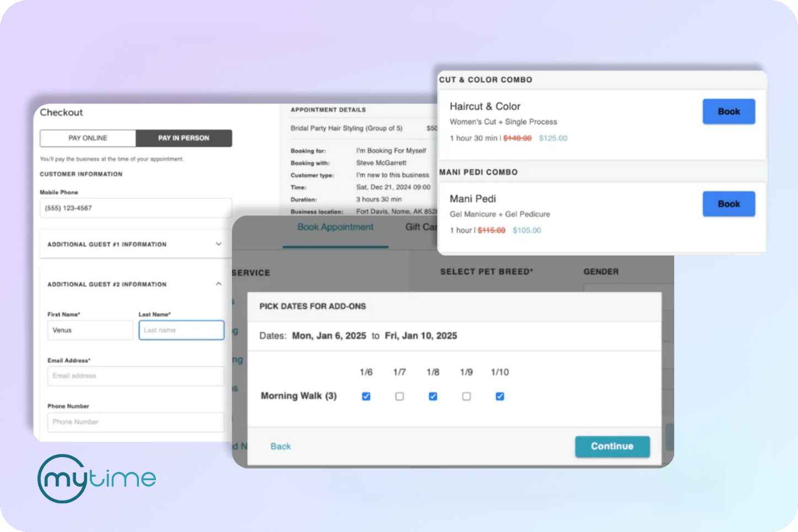The width and height of the screenshot is (798, 532).
Task: Click the Mobile Phone field
Action: 136,208
